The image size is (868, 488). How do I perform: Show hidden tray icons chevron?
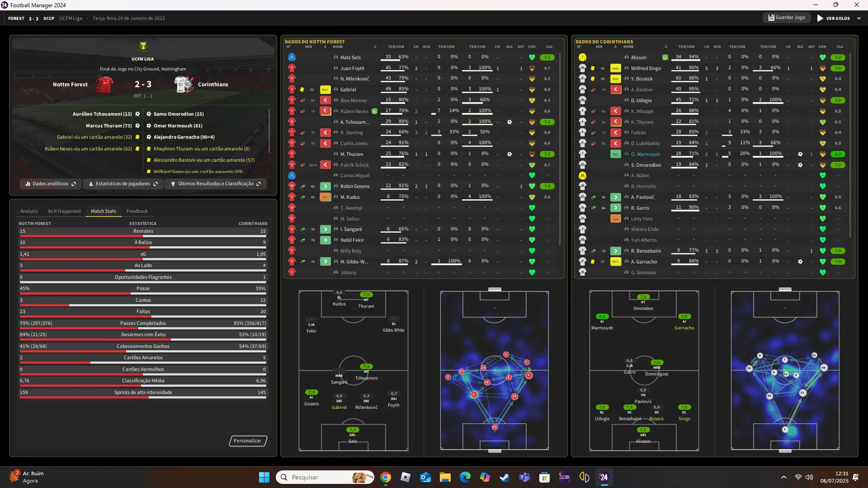coord(784,477)
